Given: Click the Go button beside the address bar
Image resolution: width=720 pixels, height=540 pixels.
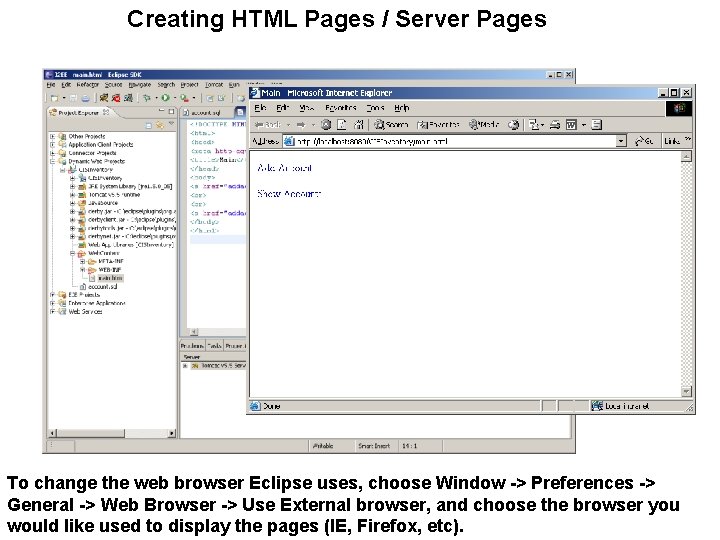Looking at the screenshot, I should (x=644, y=141).
